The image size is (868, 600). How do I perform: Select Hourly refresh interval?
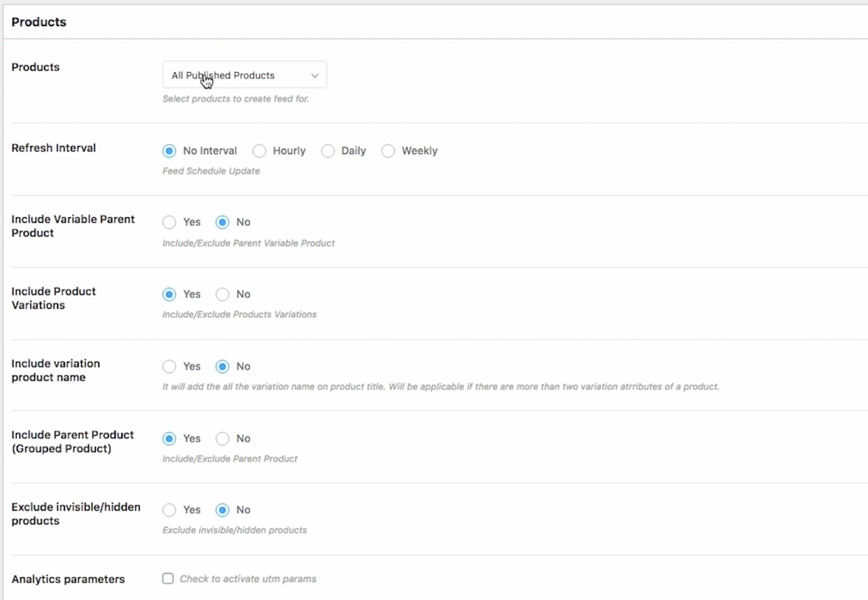(259, 151)
